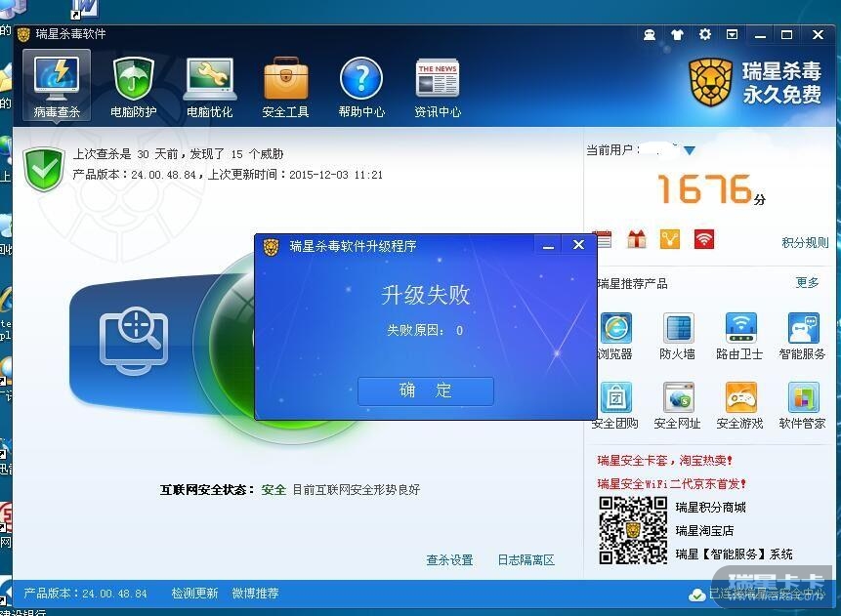Switch to 电脑防护 protection tab
The image size is (841, 616).
[x=133, y=87]
